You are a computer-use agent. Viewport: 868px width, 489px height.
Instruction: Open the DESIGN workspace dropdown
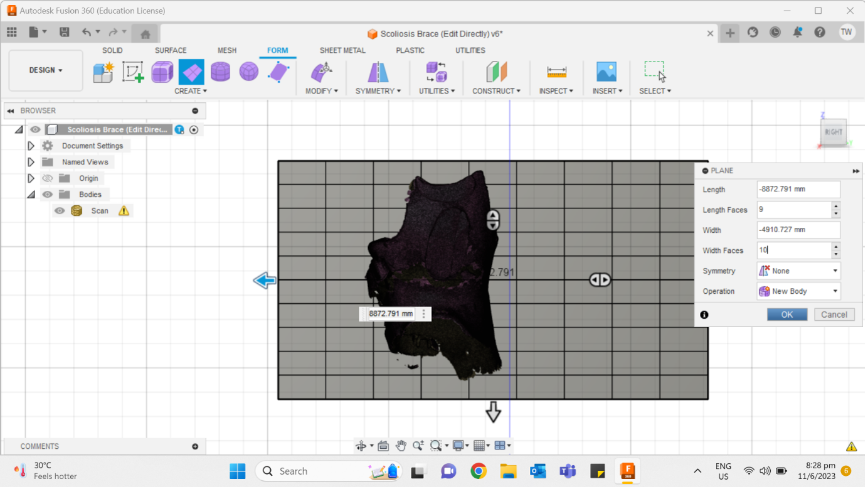click(46, 70)
